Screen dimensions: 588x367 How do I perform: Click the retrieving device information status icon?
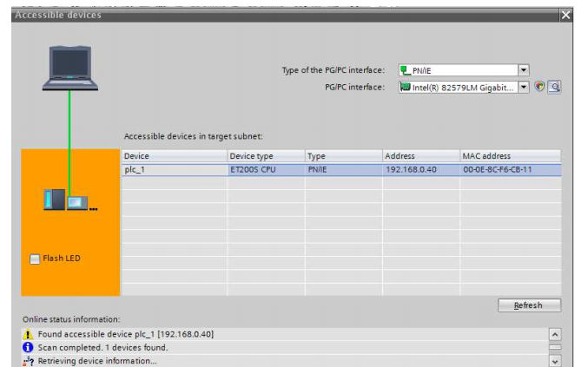[x=29, y=361]
